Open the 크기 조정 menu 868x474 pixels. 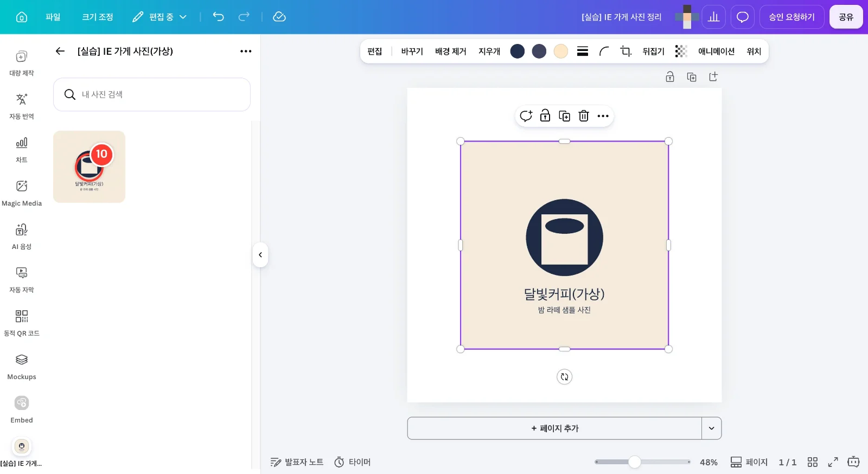pyautogui.click(x=98, y=17)
